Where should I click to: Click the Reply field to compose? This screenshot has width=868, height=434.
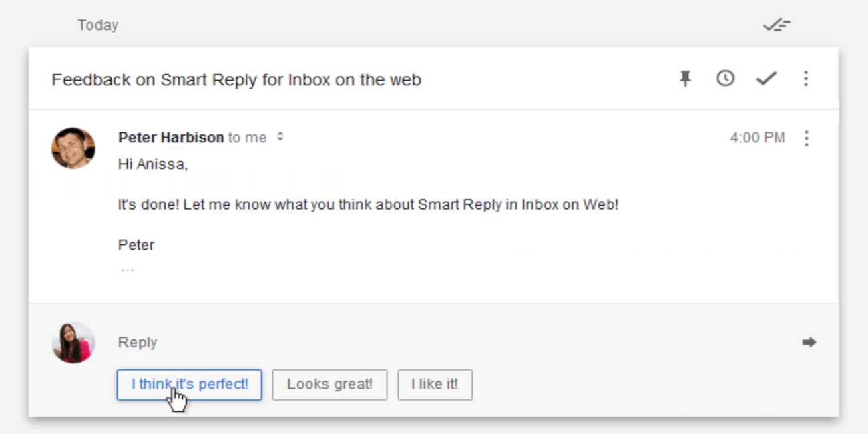(138, 342)
